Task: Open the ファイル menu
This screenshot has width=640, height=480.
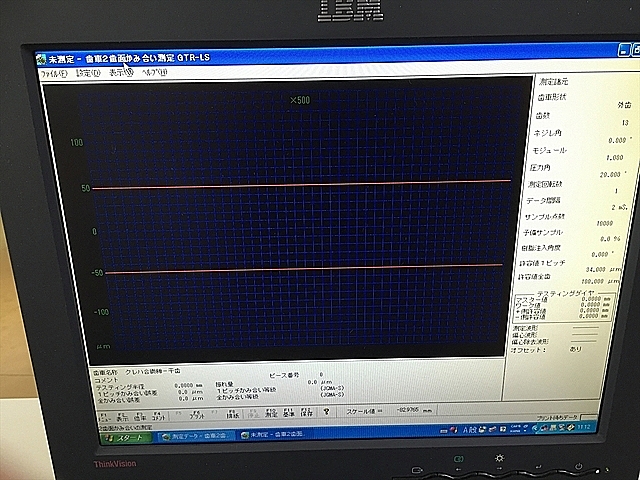Action: [53, 74]
